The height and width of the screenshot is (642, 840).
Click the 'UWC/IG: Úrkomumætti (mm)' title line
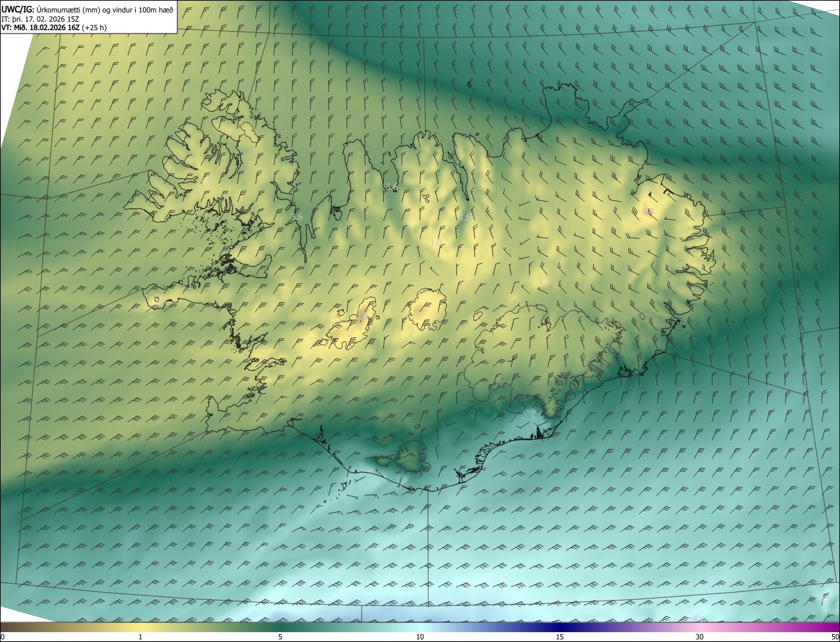[87, 9]
